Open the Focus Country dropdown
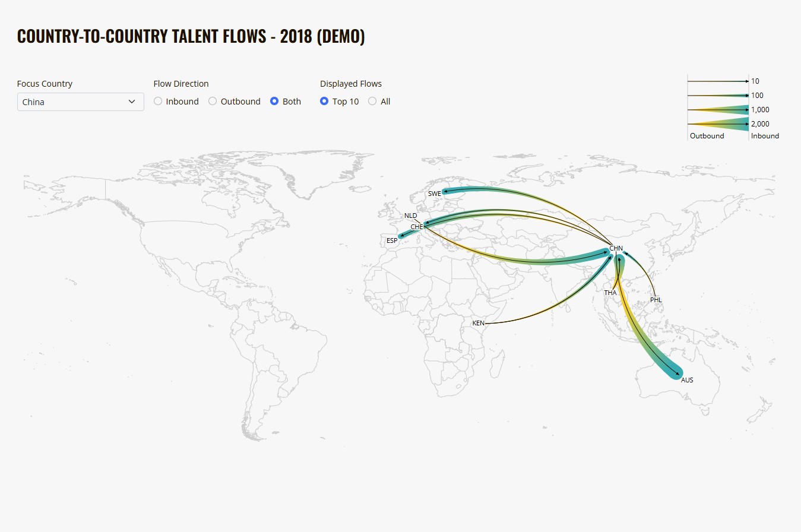 click(x=80, y=102)
